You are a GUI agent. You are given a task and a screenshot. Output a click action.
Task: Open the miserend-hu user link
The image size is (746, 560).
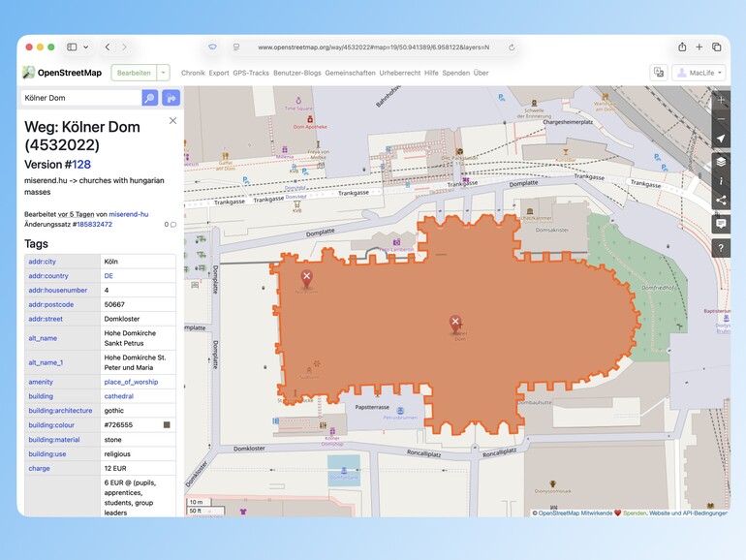click(129, 214)
